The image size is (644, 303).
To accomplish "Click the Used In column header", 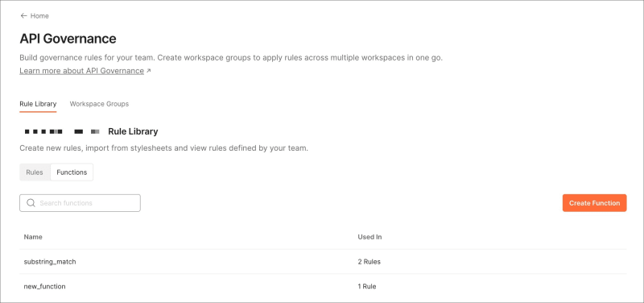I will pos(369,237).
